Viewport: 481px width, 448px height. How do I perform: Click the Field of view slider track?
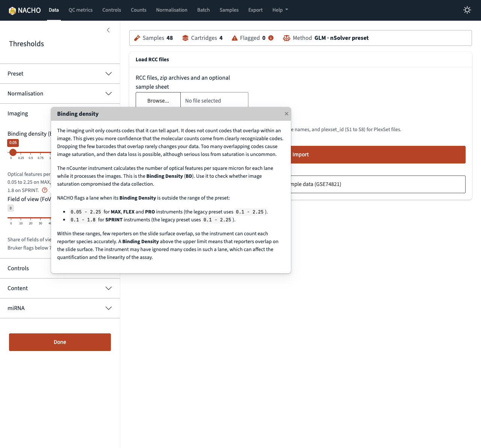click(29, 218)
